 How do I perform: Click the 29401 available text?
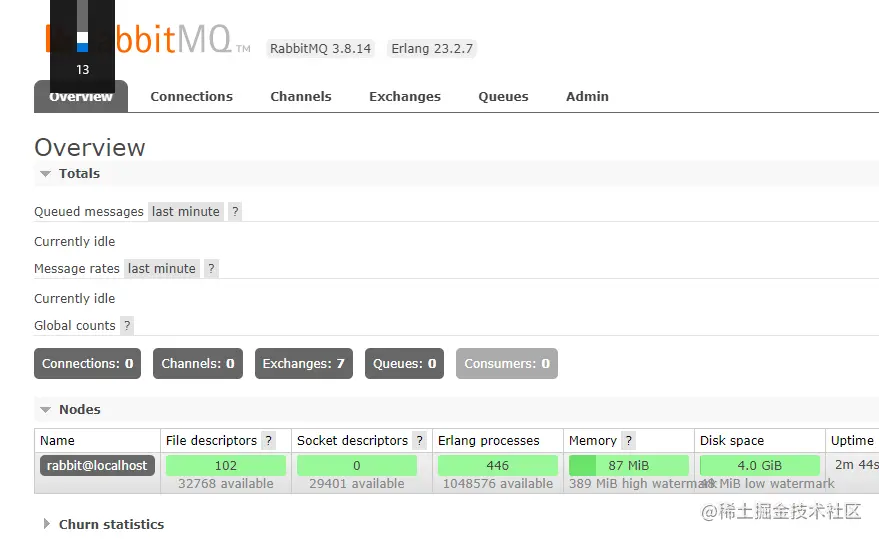click(357, 483)
